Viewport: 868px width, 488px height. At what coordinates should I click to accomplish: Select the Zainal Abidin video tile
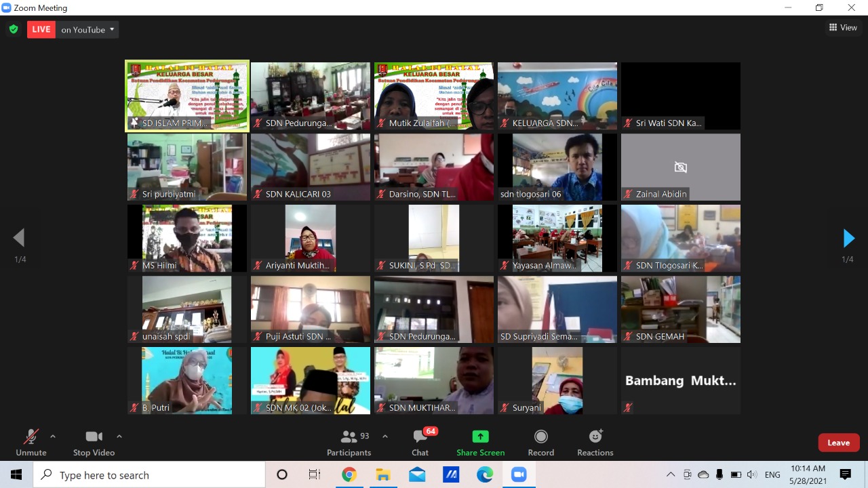(681, 167)
